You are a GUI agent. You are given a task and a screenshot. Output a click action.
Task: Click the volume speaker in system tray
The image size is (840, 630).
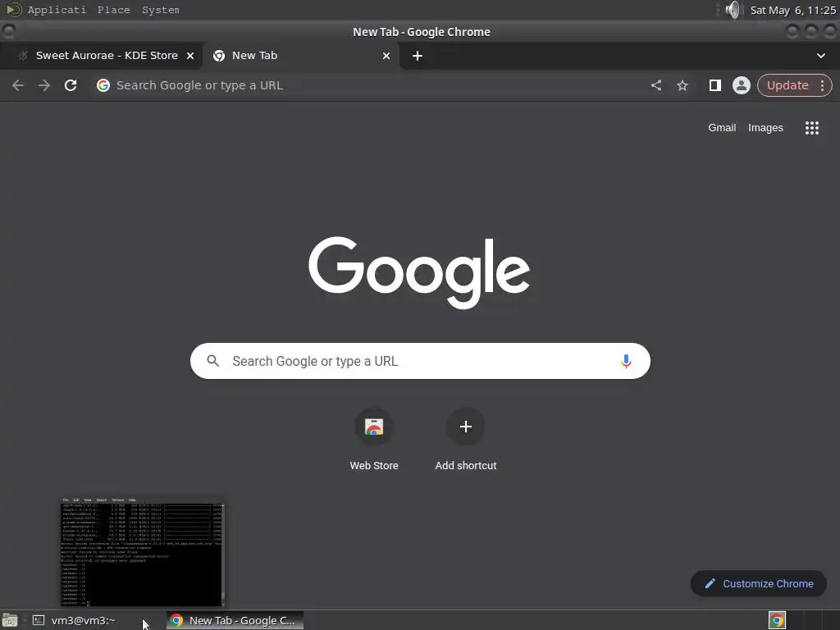point(733,10)
